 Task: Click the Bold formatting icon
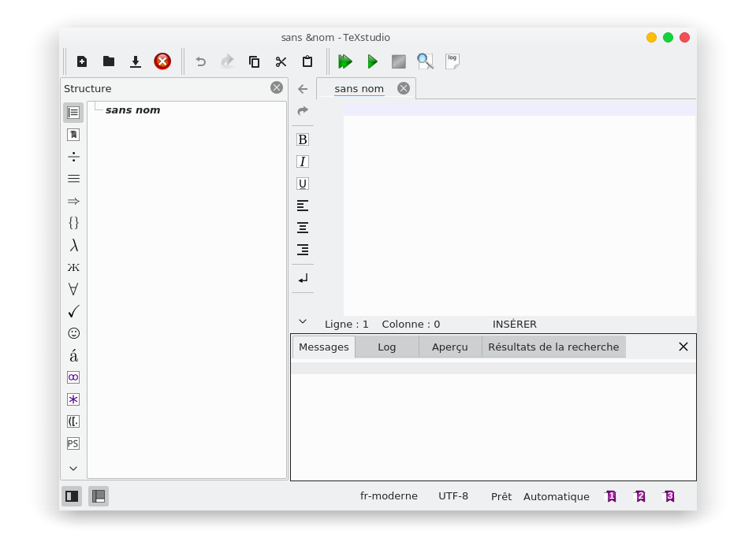click(x=303, y=139)
